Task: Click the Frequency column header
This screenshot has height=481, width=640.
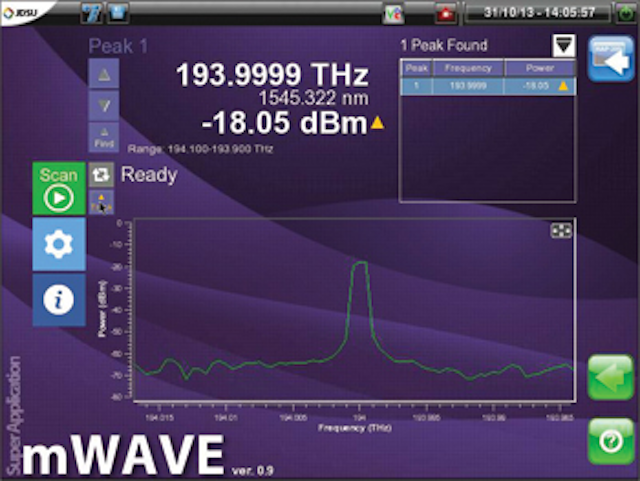Action: point(469,68)
